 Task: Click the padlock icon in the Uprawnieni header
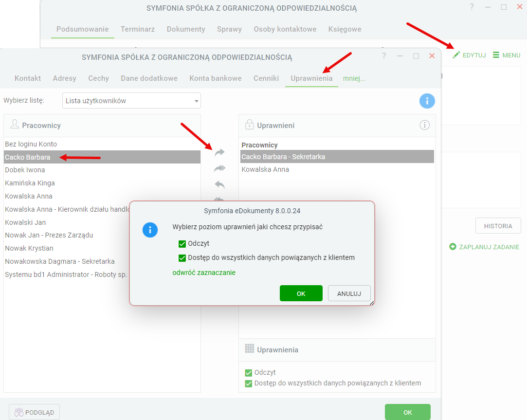[x=249, y=125]
